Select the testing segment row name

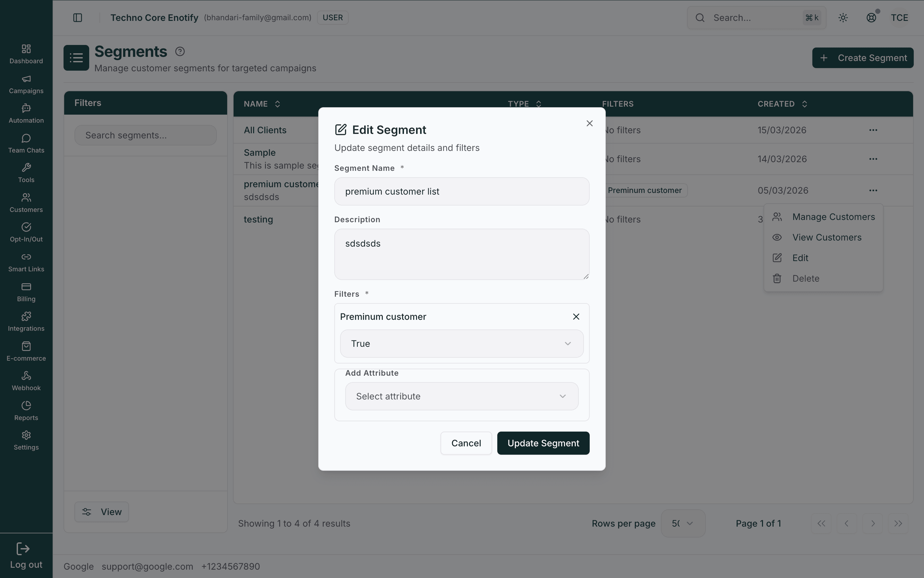click(x=258, y=219)
